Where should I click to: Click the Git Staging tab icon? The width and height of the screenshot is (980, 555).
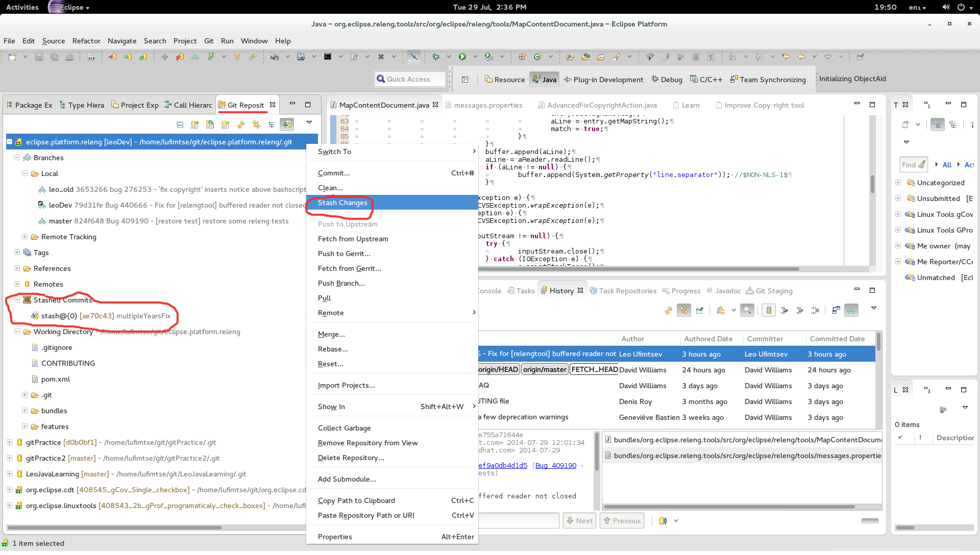click(749, 291)
